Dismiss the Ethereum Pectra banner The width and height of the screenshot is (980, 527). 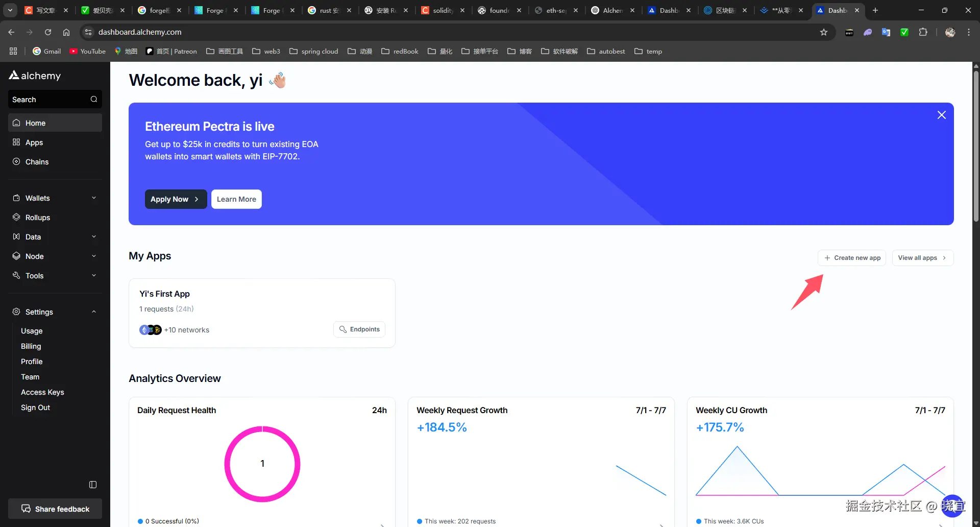(x=942, y=115)
